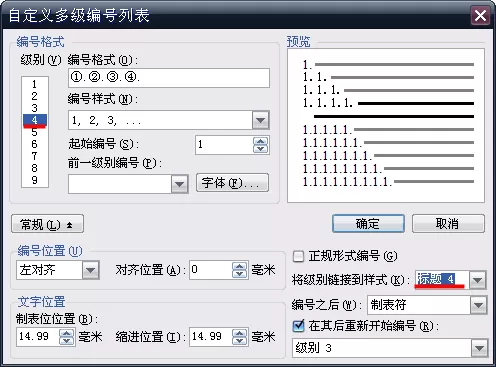Increase 起始编号 with the up arrow

click(x=260, y=141)
